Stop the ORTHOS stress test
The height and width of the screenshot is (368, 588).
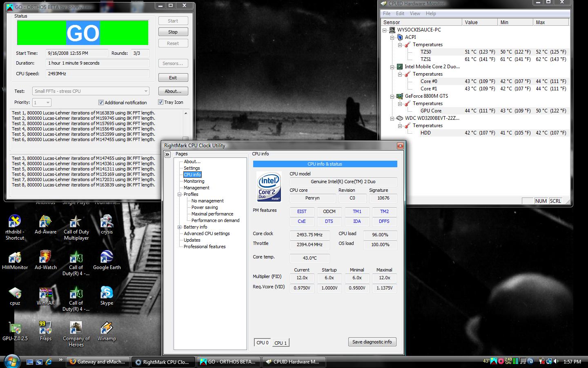[x=173, y=32]
